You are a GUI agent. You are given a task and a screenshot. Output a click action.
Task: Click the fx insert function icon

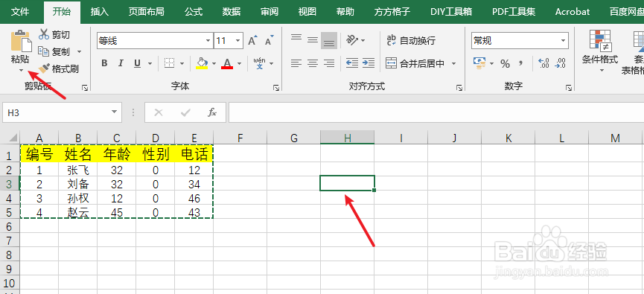[212, 112]
